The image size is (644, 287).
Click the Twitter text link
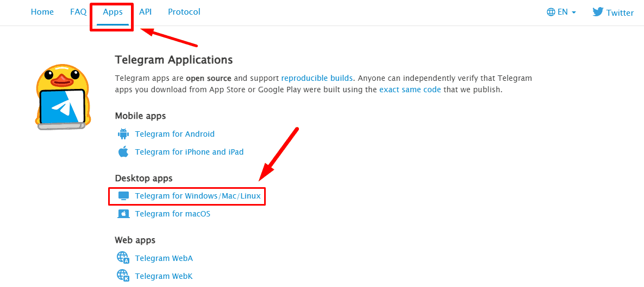point(620,12)
